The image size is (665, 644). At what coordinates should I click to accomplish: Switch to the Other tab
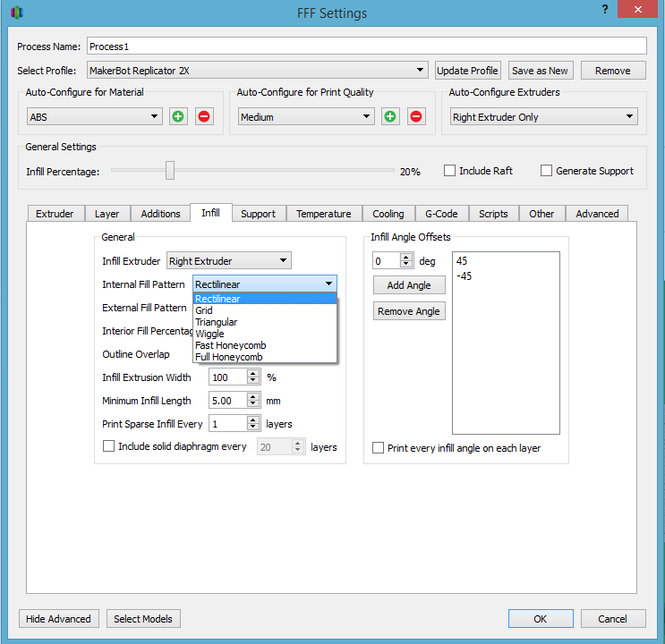(x=541, y=214)
